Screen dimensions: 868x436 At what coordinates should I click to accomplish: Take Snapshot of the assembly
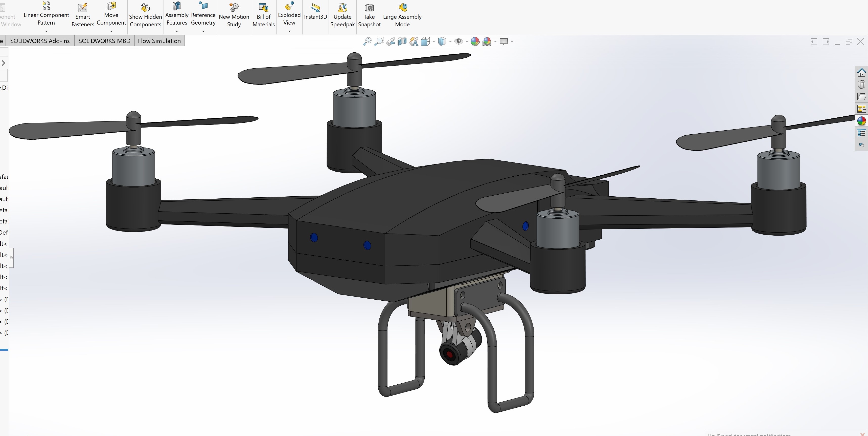(x=369, y=15)
